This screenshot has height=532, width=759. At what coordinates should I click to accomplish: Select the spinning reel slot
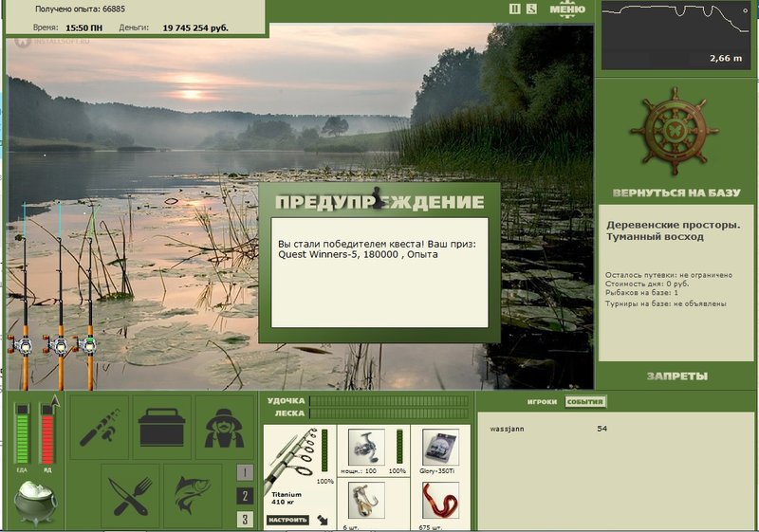pos(366,448)
